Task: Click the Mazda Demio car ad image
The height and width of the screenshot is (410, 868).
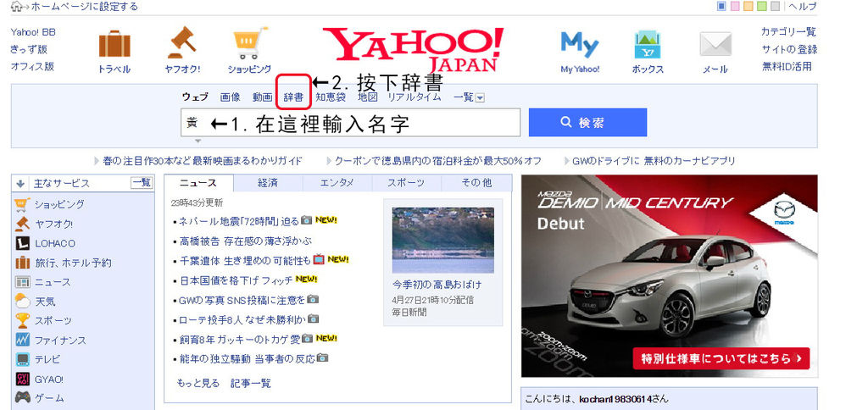Action: 670,276
